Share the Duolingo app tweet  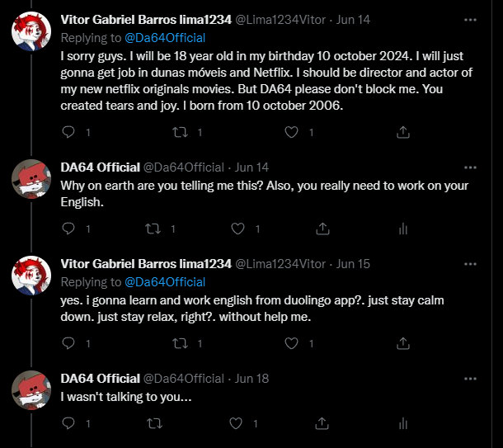(x=403, y=342)
